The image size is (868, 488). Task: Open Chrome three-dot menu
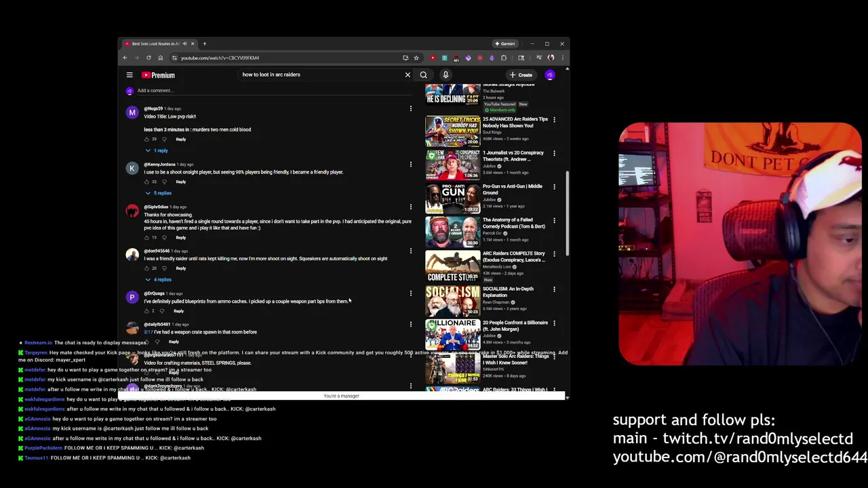562,58
